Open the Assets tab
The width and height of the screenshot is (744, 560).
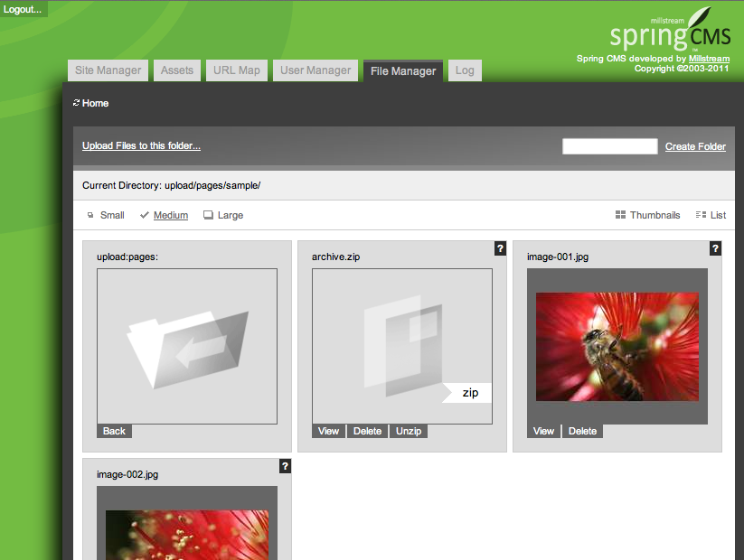(177, 70)
